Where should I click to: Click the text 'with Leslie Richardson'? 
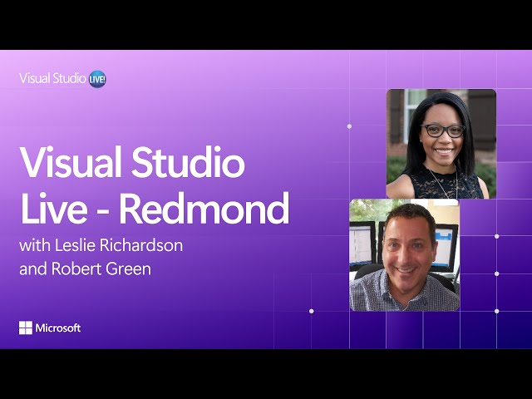(x=101, y=245)
